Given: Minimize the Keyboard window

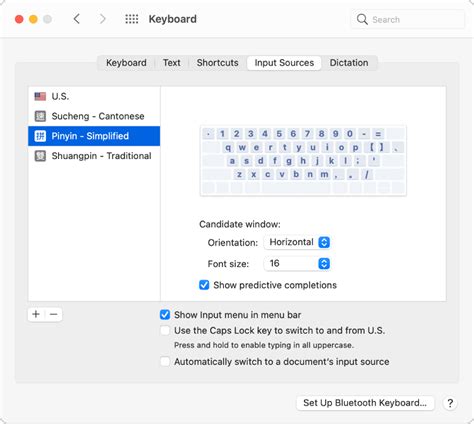Looking at the screenshot, I should 33,19.
